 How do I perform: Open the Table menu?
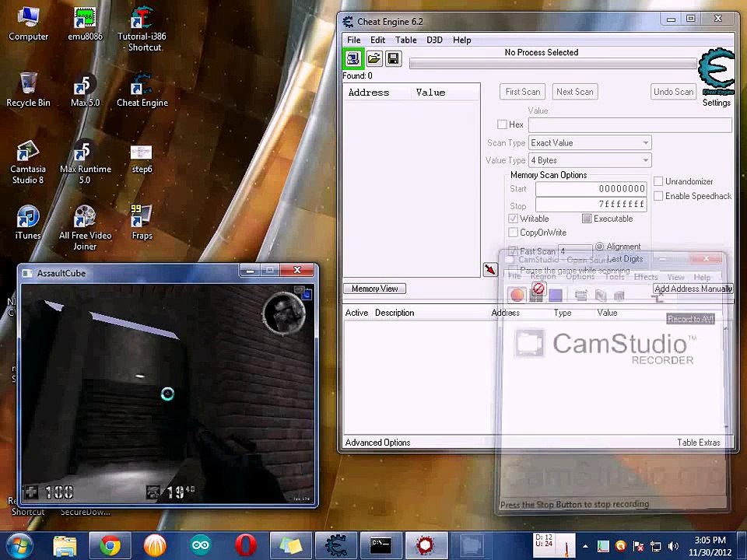coord(406,40)
